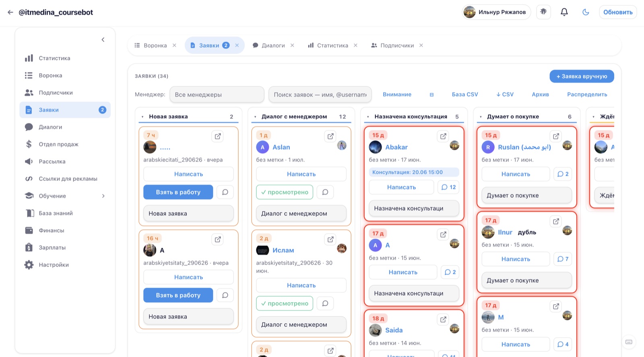The height and width of the screenshot is (357, 644).
Task: Open Ислам card external link icon
Action: click(330, 239)
